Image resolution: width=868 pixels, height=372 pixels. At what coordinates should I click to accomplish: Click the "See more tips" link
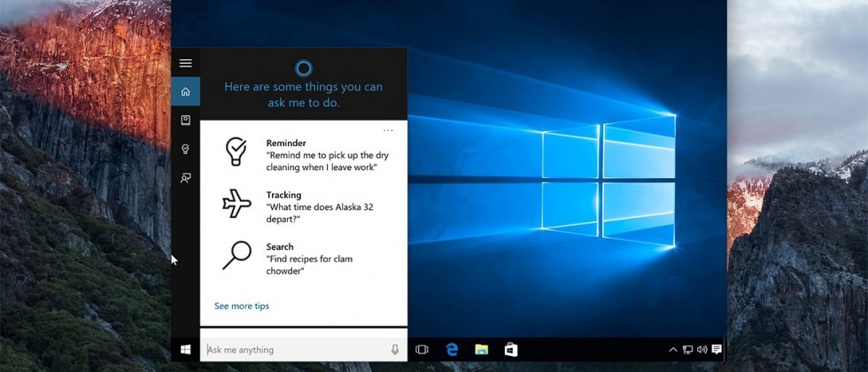coord(242,306)
